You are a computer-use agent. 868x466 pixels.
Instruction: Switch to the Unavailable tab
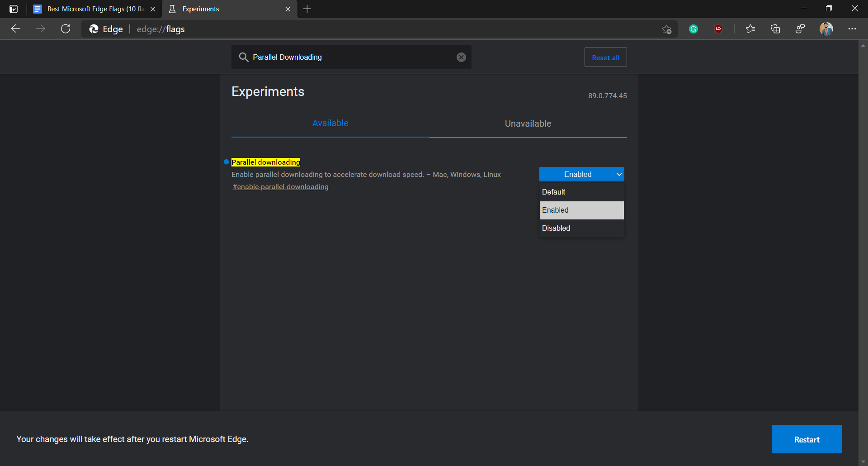528,123
